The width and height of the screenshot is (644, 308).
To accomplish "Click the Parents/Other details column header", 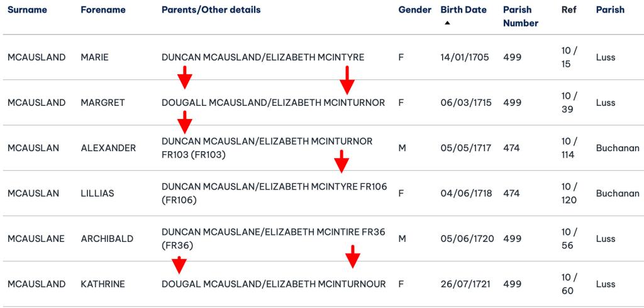I will click(x=211, y=10).
